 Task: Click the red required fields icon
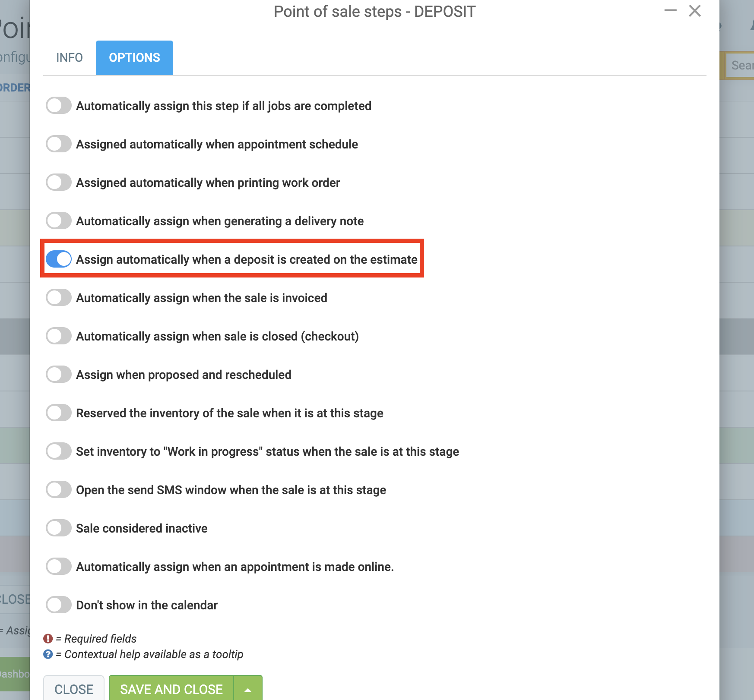pyautogui.click(x=48, y=639)
